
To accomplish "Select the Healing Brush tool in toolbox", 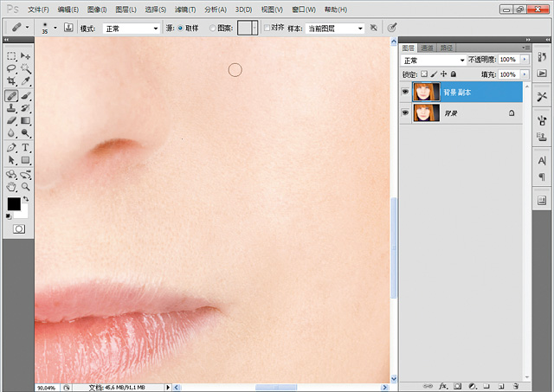I will [11, 96].
